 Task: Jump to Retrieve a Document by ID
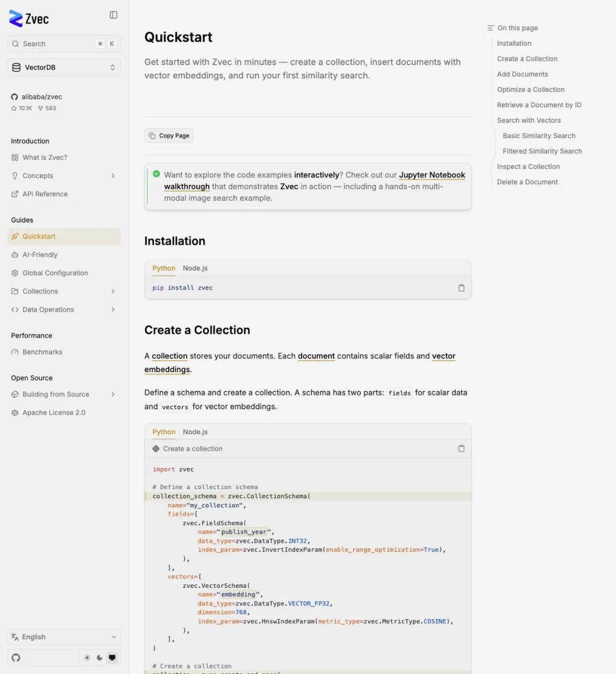pyautogui.click(x=539, y=105)
